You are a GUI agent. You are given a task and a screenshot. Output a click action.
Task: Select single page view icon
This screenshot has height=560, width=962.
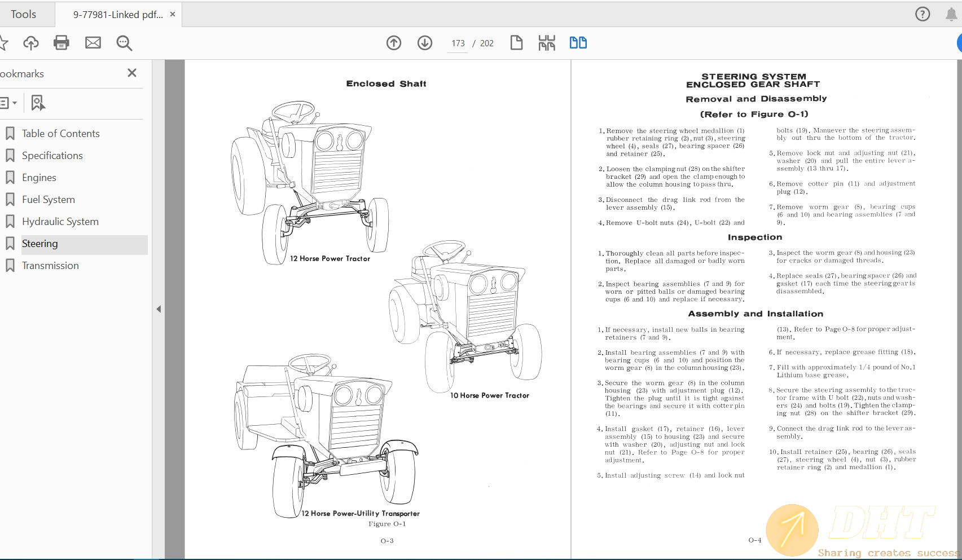516,43
